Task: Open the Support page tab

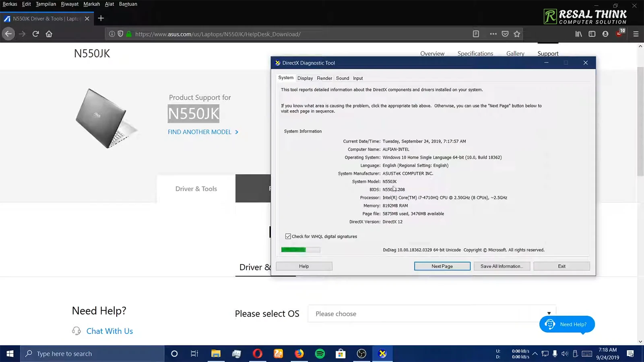Action: click(x=548, y=53)
